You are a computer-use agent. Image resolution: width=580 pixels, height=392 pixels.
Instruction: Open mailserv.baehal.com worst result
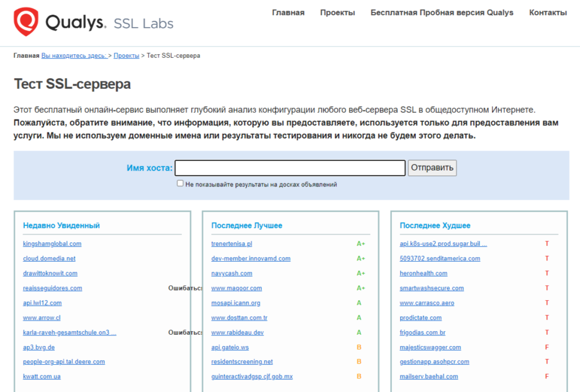[428, 376]
